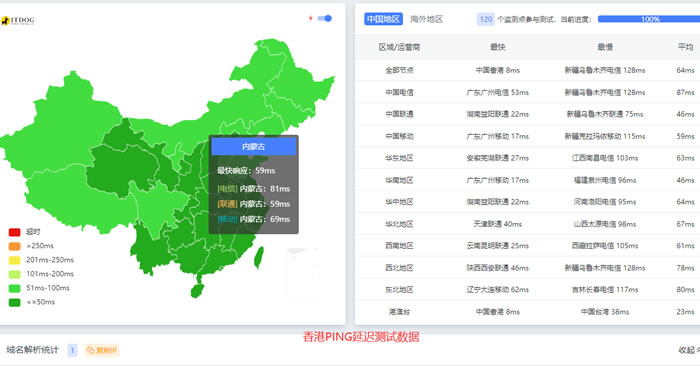Click the red 超时 legend swatch

point(14,232)
